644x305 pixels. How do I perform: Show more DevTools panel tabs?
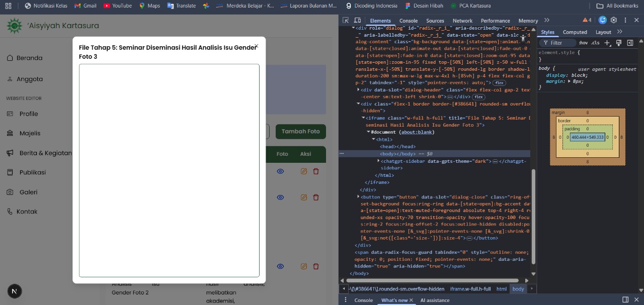(547, 20)
